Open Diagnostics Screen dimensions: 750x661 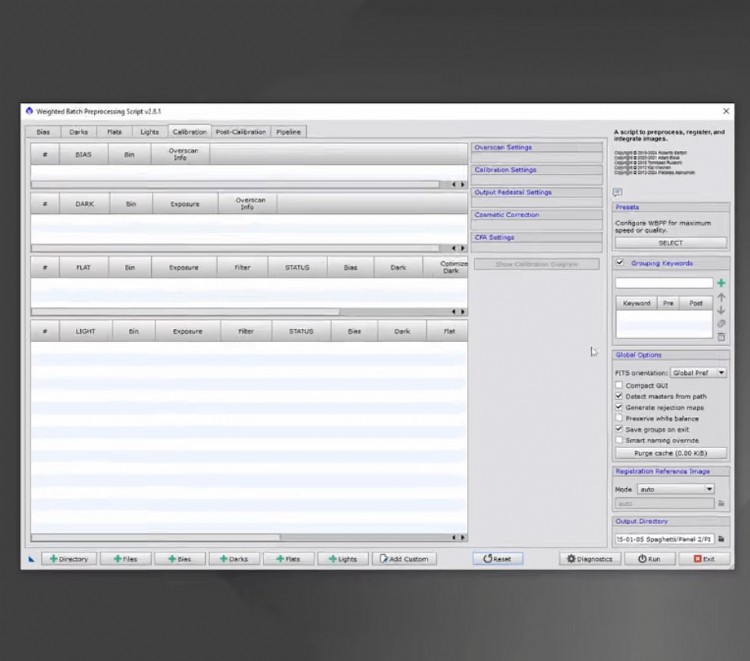[590, 559]
